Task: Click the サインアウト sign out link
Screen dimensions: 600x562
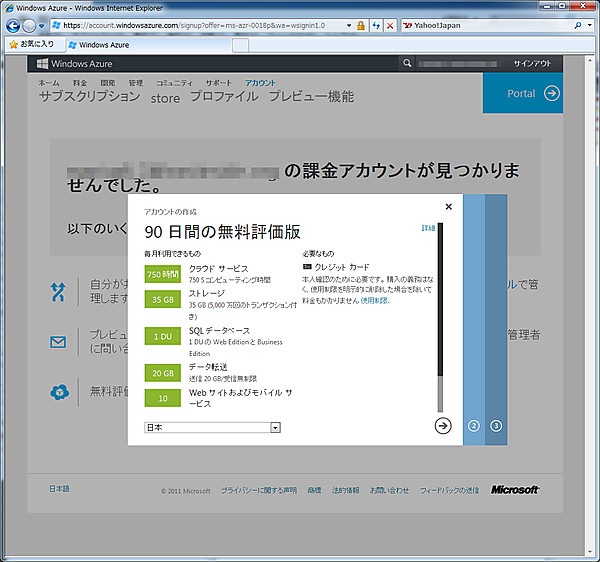Action: pyautogui.click(x=532, y=63)
